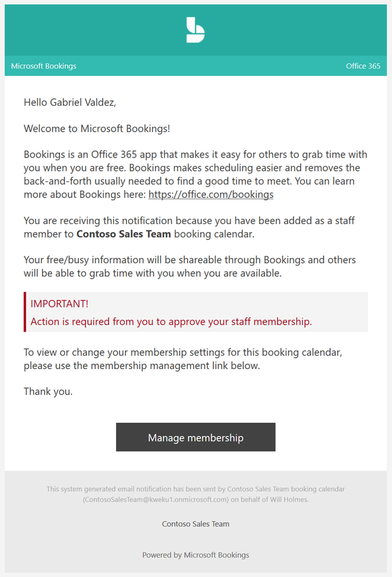Click the Welcome to Microsoft Bookings line
Screen dimensions: 392x577
pyautogui.click(x=97, y=129)
